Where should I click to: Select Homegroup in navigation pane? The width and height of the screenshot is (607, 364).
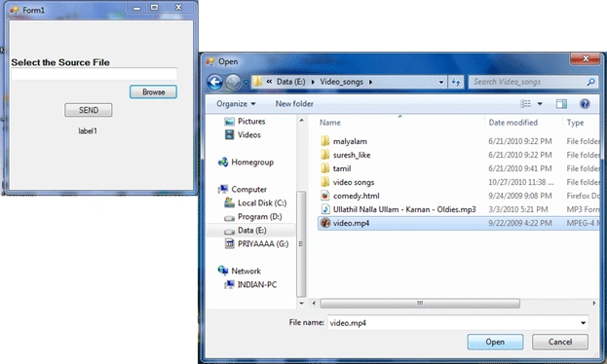coord(252,163)
